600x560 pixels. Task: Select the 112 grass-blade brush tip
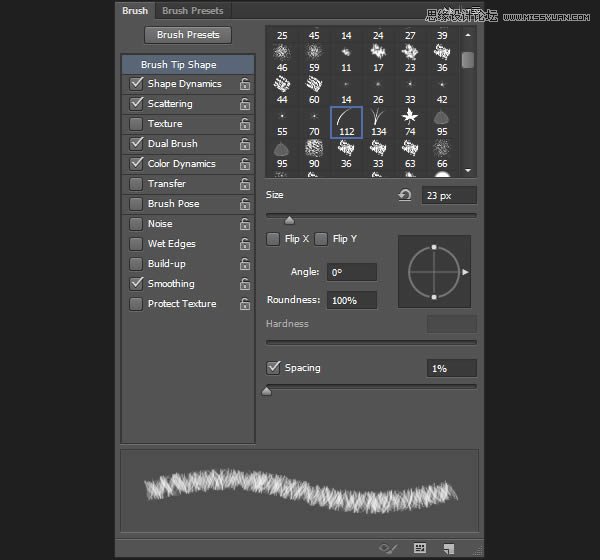346,122
